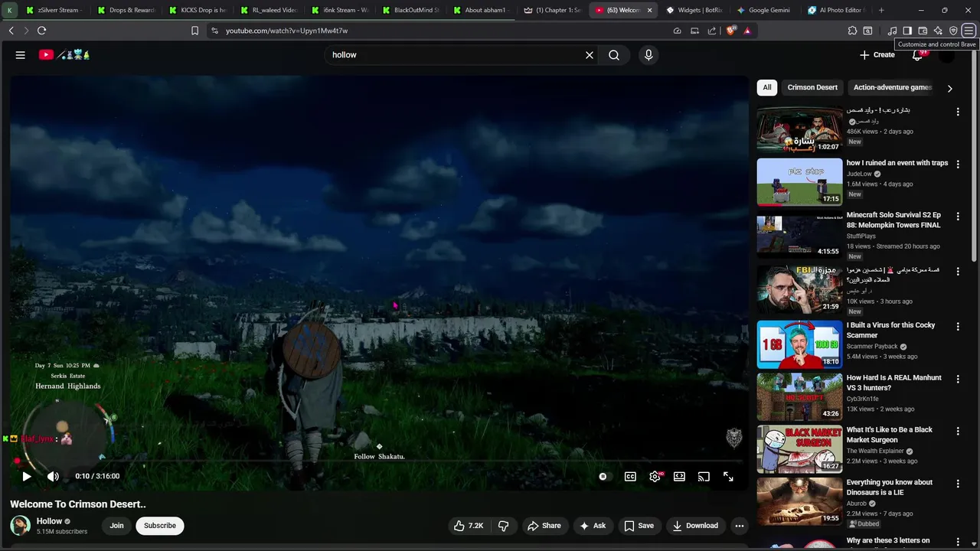Select the Action-adventure games chip
This screenshot has width=980, height=551.
tap(892, 87)
